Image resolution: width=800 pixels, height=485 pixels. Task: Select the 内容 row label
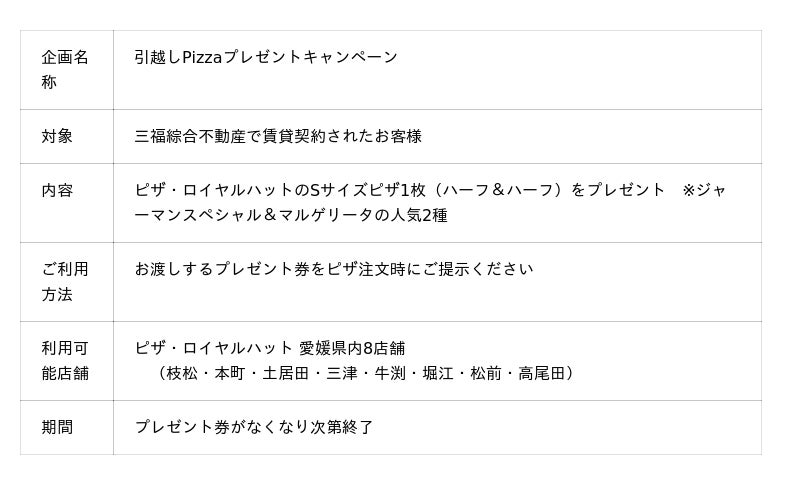point(57,190)
